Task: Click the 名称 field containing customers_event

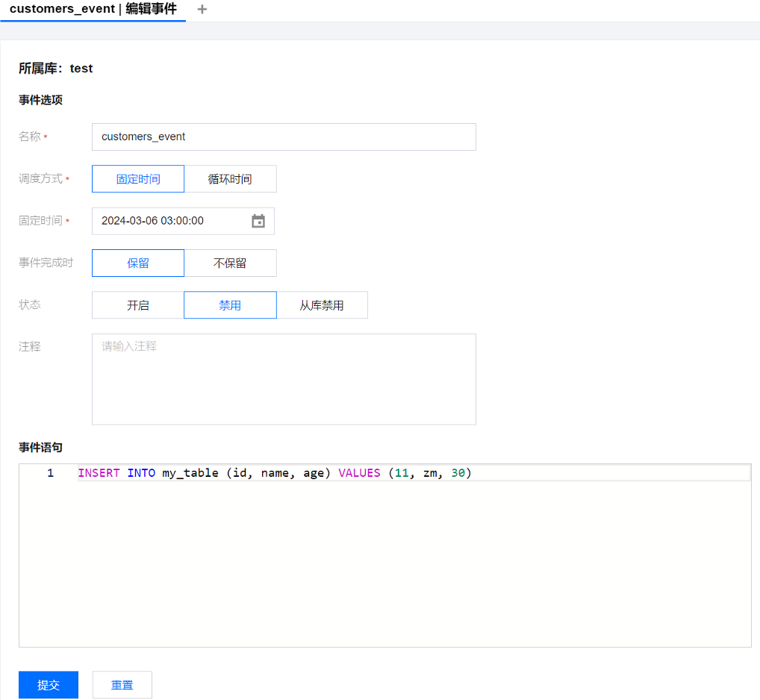Action: 284,137
